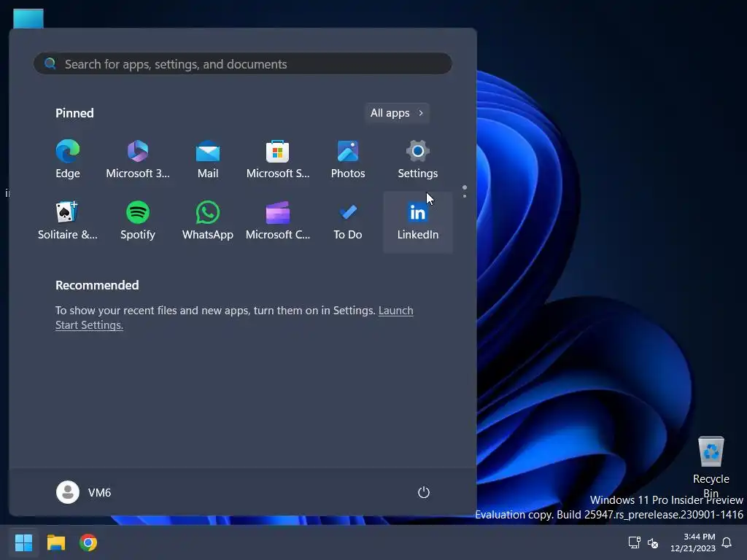
Task: Follow the Launch Start Settings link
Action: pyautogui.click(x=395, y=311)
